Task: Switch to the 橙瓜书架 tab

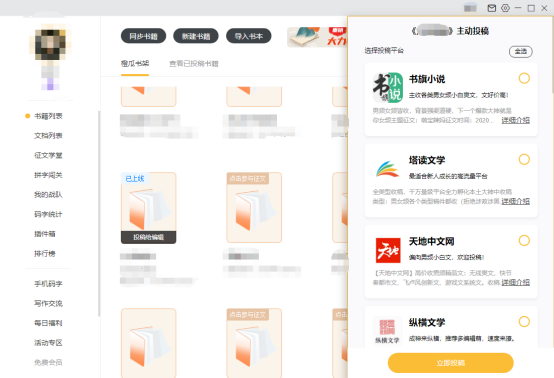Action: pyautogui.click(x=135, y=64)
